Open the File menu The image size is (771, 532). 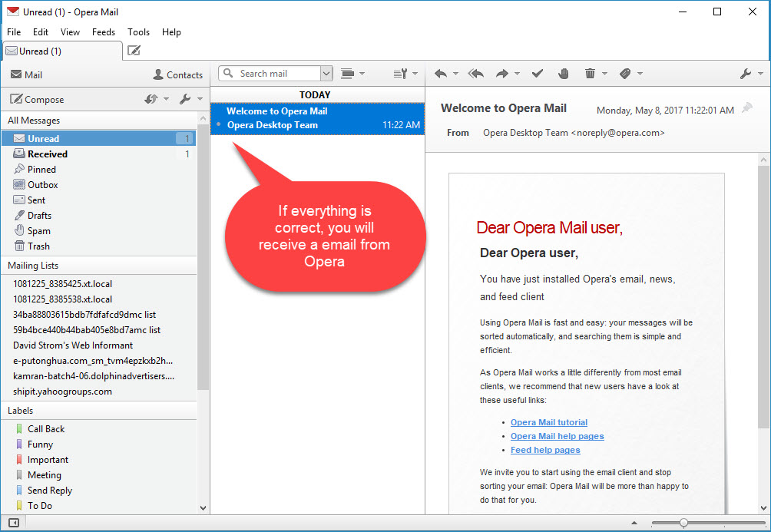[14, 32]
